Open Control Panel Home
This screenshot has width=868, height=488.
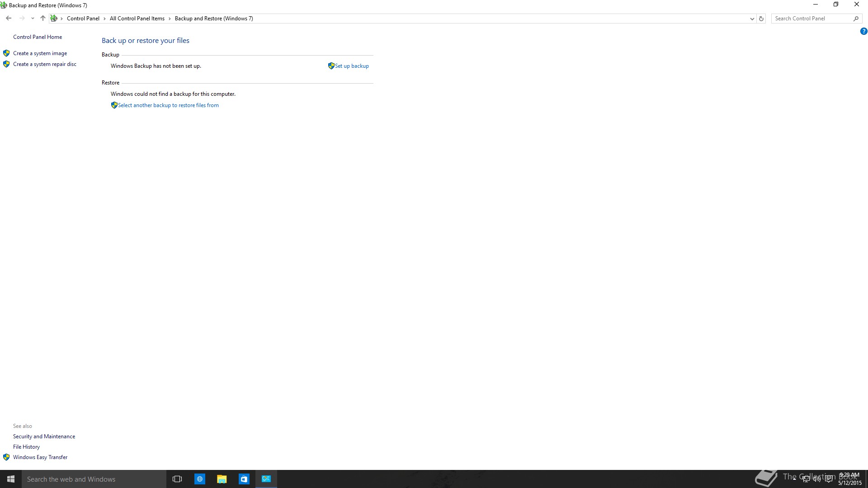pos(38,37)
